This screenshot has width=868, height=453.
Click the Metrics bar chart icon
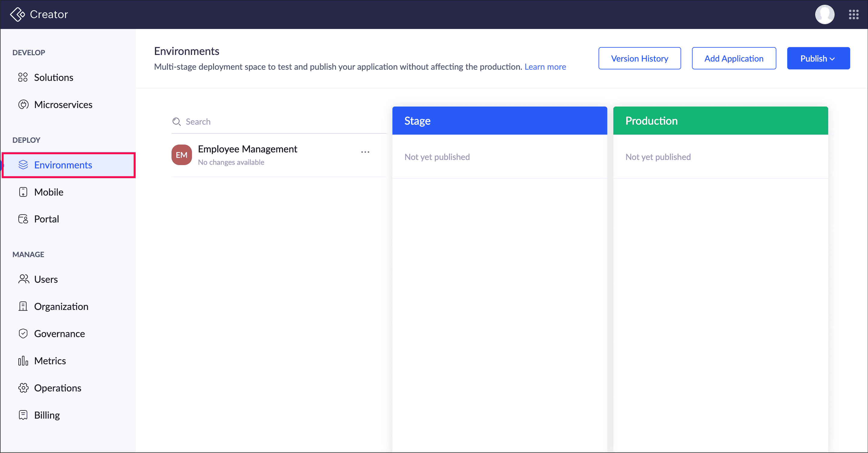click(x=23, y=361)
